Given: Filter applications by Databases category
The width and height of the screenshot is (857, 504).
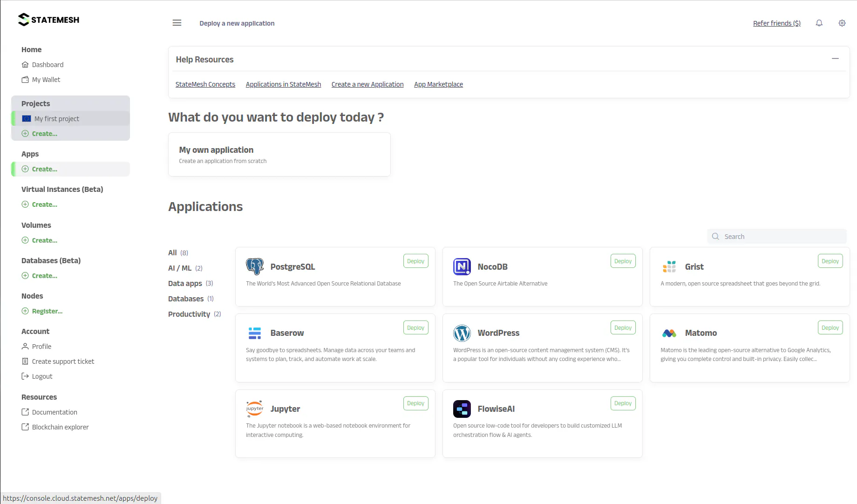Looking at the screenshot, I should point(191,299).
